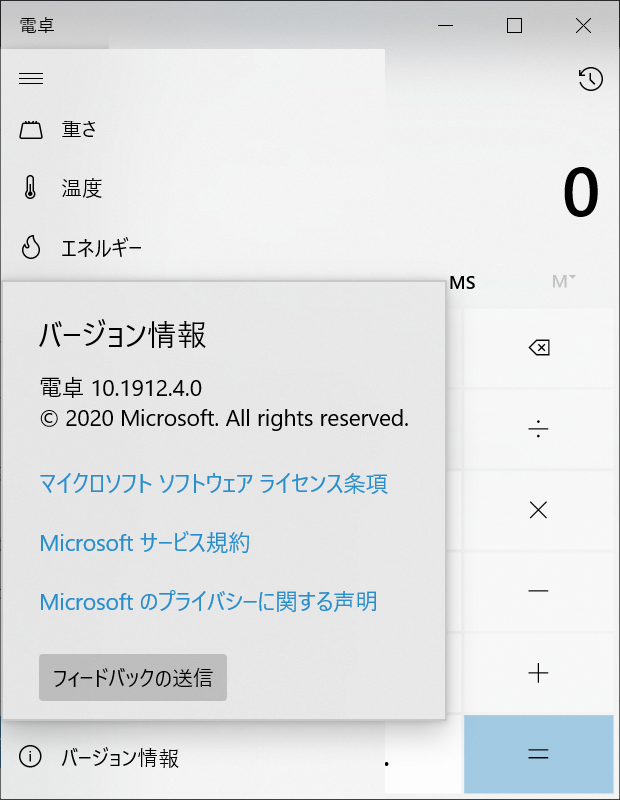This screenshot has width=620, height=800.
Task: Click the MS memory store button
Action: click(x=462, y=282)
